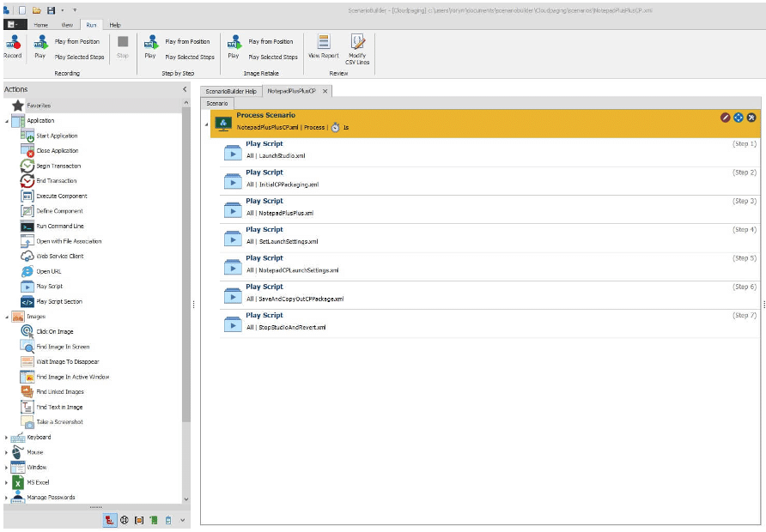Select the Define Component action
Viewport: 766px width, 532px height.
[x=52, y=211]
